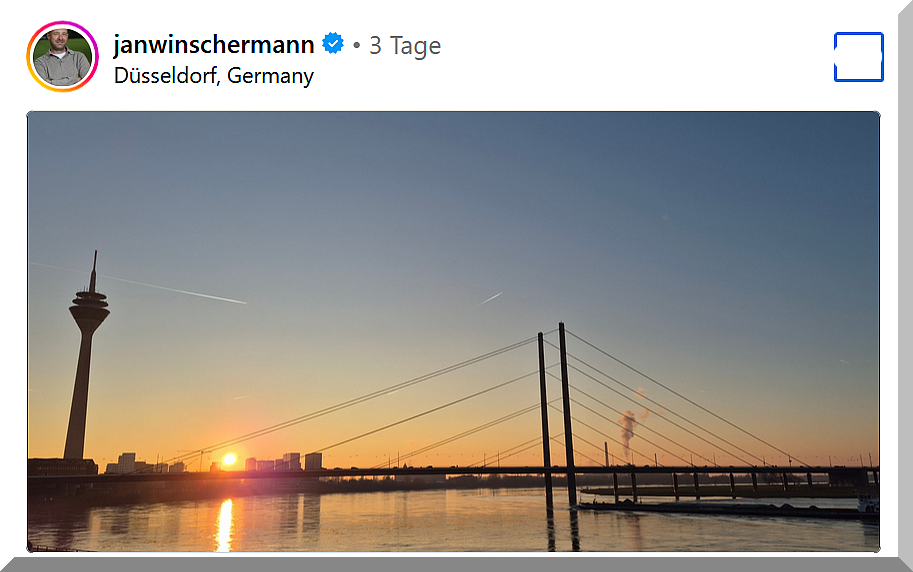Open the Düsseldorf, Germany location link
913x572 pixels.
click(x=214, y=76)
